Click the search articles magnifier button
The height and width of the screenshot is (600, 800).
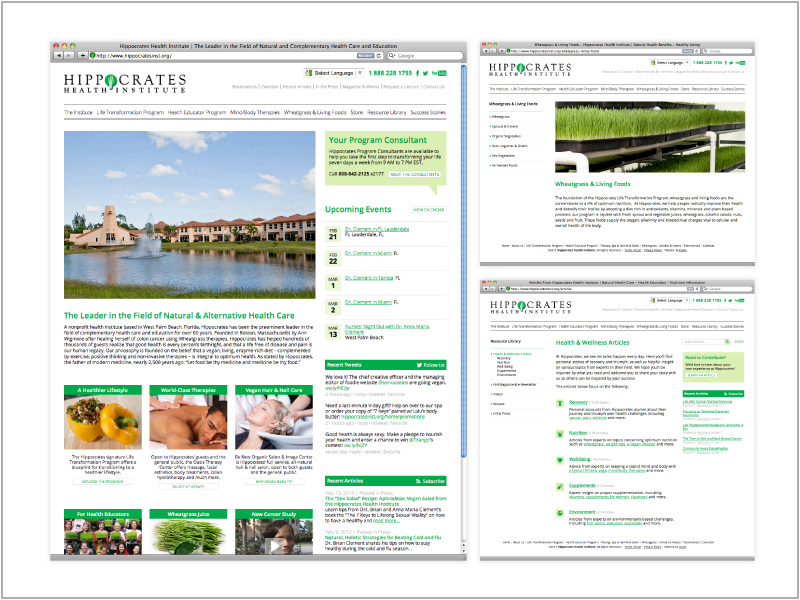coord(727,341)
